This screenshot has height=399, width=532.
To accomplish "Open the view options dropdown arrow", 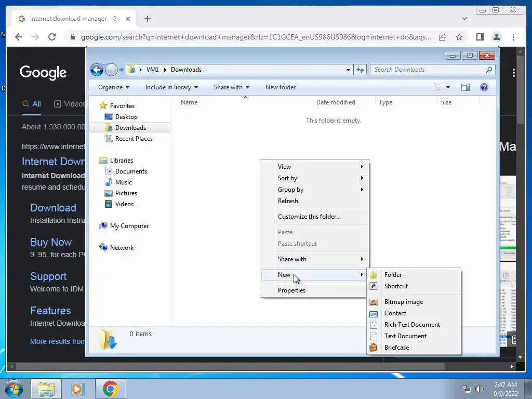I will click(x=448, y=87).
